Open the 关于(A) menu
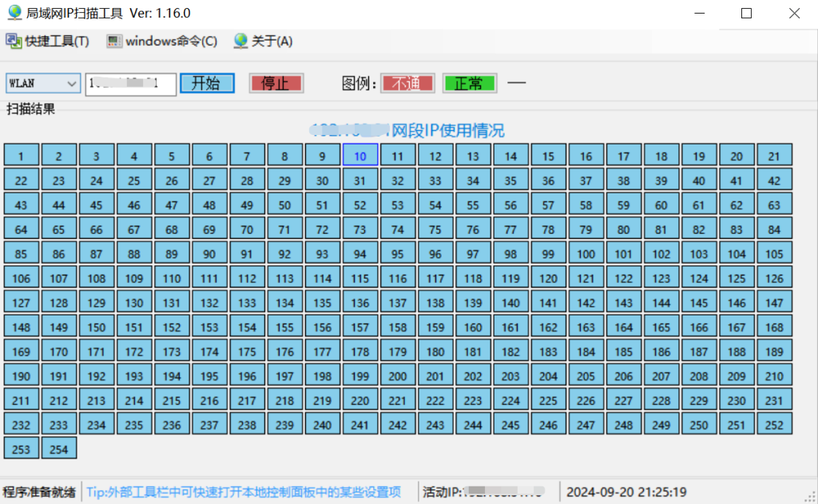The width and height of the screenshot is (818, 504). tap(263, 42)
